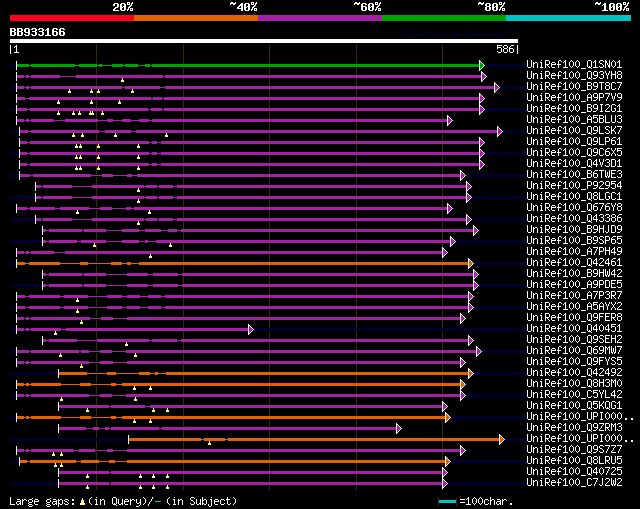The width and height of the screenshot is (640, 509).
Task: Click the arrowhead ending the Q9ZRM3 bar
Action: pos(399,429)
